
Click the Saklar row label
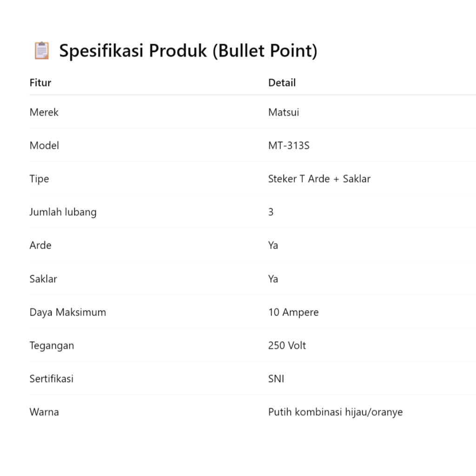click(x=43, y=279)
